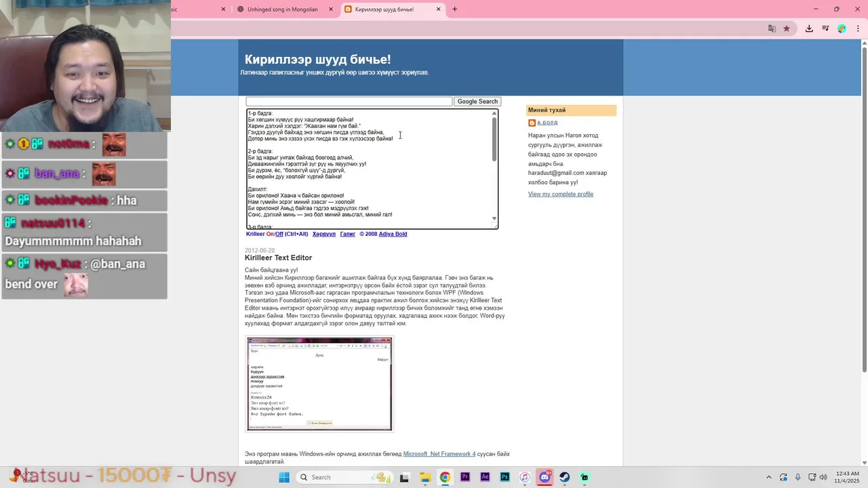
Task: Click the А.БОЛД profile link
Action: click(547, 123)
